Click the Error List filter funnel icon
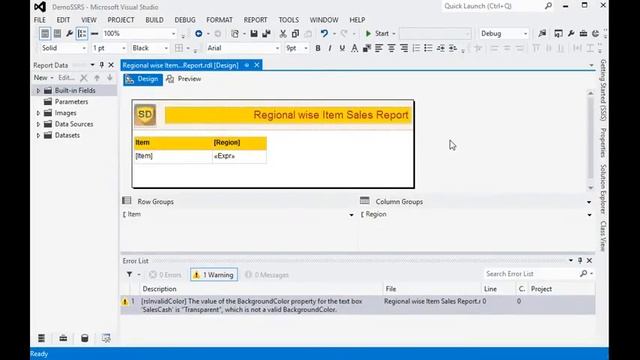This screenshot has height=360, width=640. (x=129, y=274)
